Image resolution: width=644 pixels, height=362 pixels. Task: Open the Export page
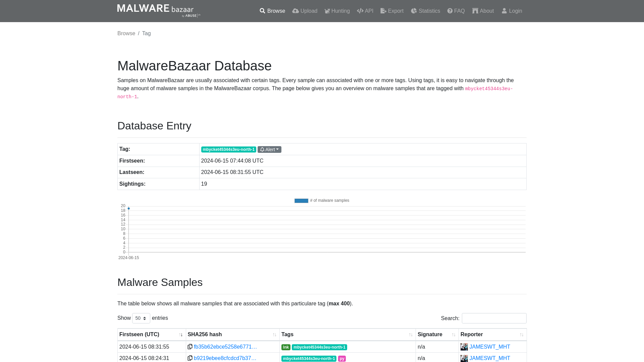click(392, 11)
